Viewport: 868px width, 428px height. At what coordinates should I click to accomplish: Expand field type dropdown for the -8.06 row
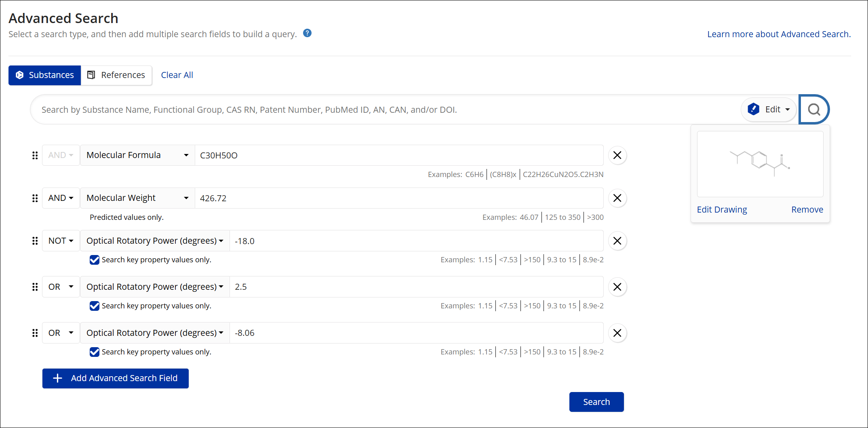click(155, 333)
